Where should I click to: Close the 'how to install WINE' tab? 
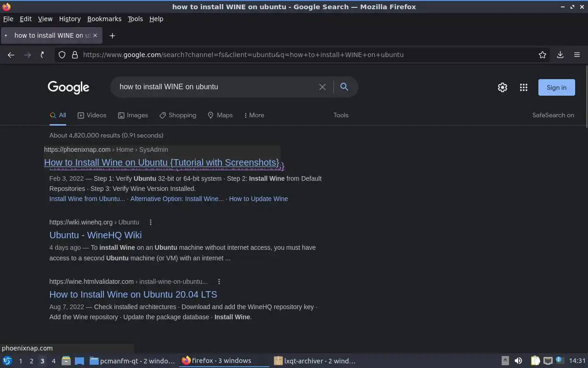click(95, 35)
